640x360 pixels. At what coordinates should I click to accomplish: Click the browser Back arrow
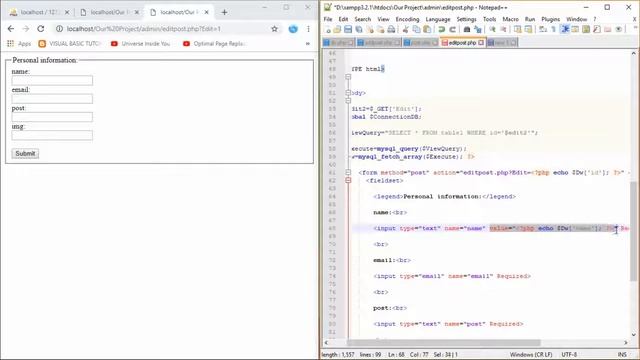coord(11,29)
